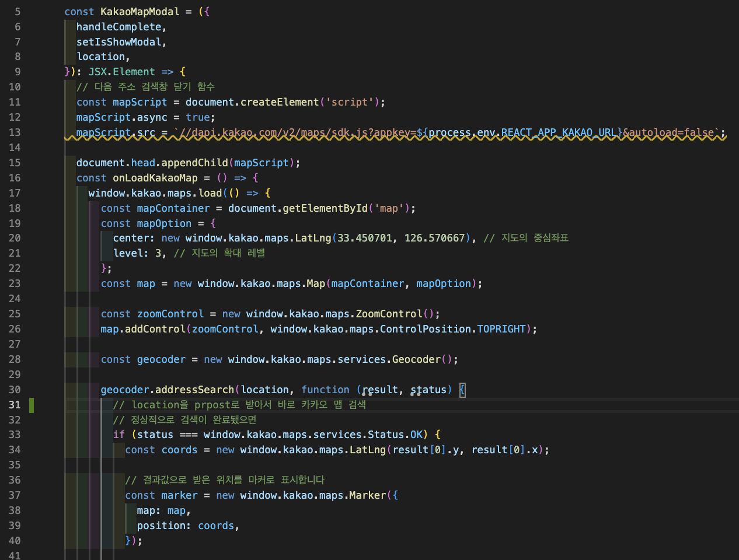Click 'REACT_APP_KAKAO_URL' in the underlined line
Screen dimensions: 739x560
[559, 132]
